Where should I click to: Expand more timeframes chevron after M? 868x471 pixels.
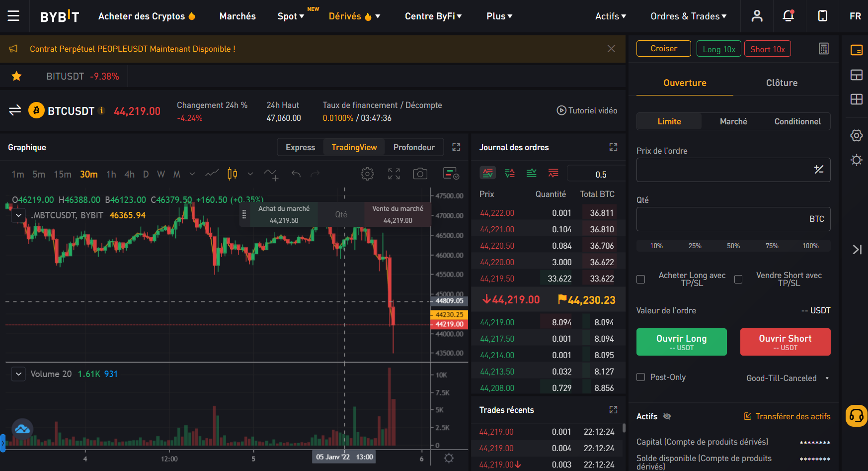click(192, 174)
